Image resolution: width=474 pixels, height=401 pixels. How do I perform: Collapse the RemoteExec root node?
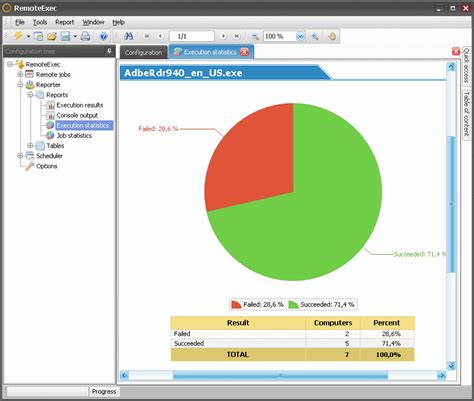tap(10, 64)
